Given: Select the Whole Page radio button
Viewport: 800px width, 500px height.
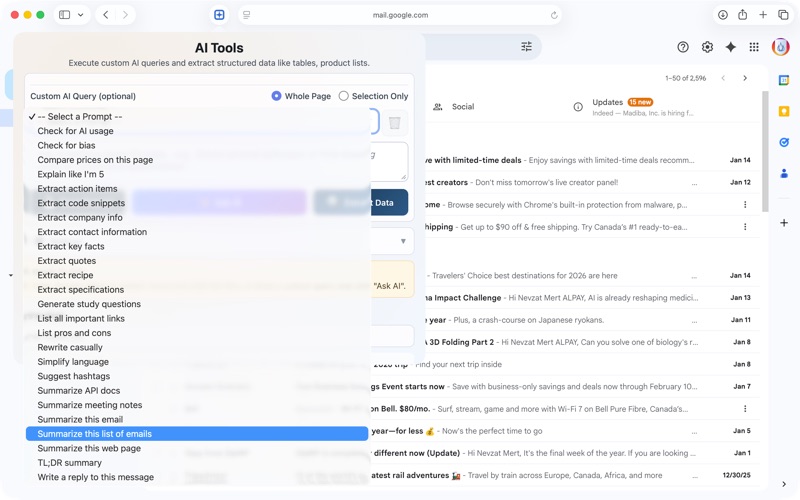Looking at the screenshot, I should [276, 96].
